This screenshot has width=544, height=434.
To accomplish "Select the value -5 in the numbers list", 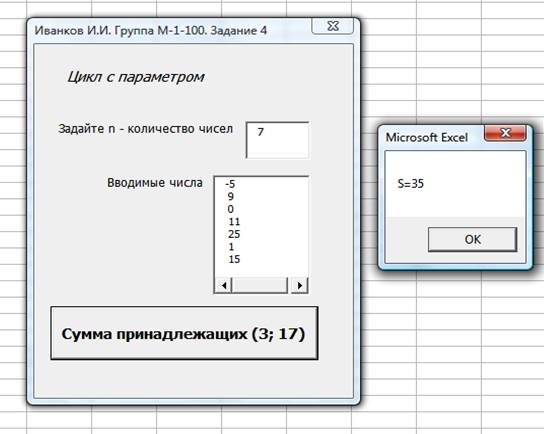I will pyautogui.click(x=230, y=184).
